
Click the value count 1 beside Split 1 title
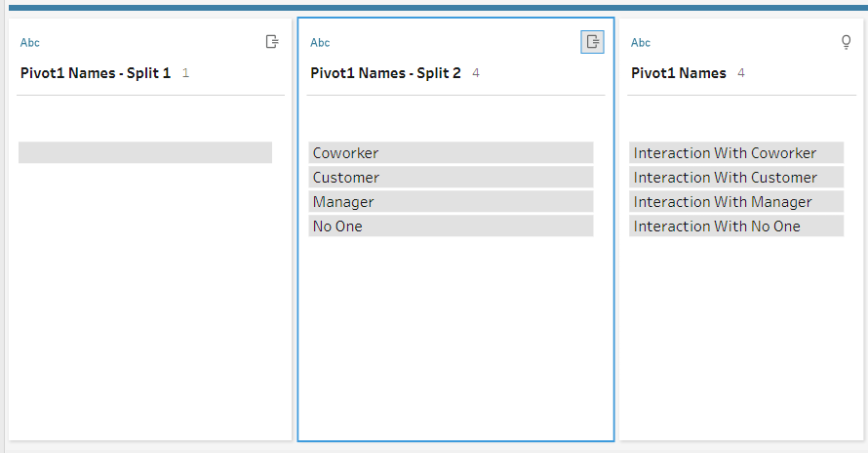click(185, 73)
